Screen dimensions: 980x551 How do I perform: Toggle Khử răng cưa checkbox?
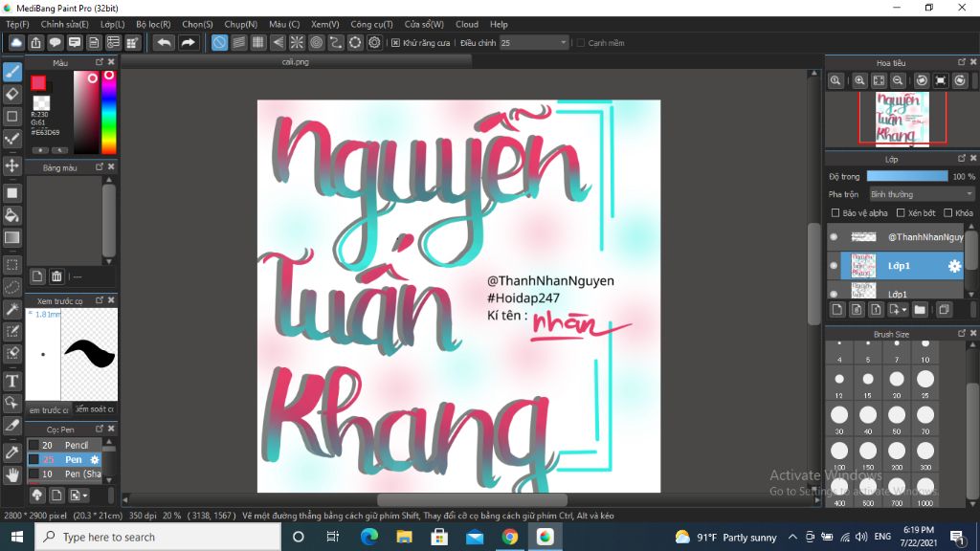coord(395,42)
